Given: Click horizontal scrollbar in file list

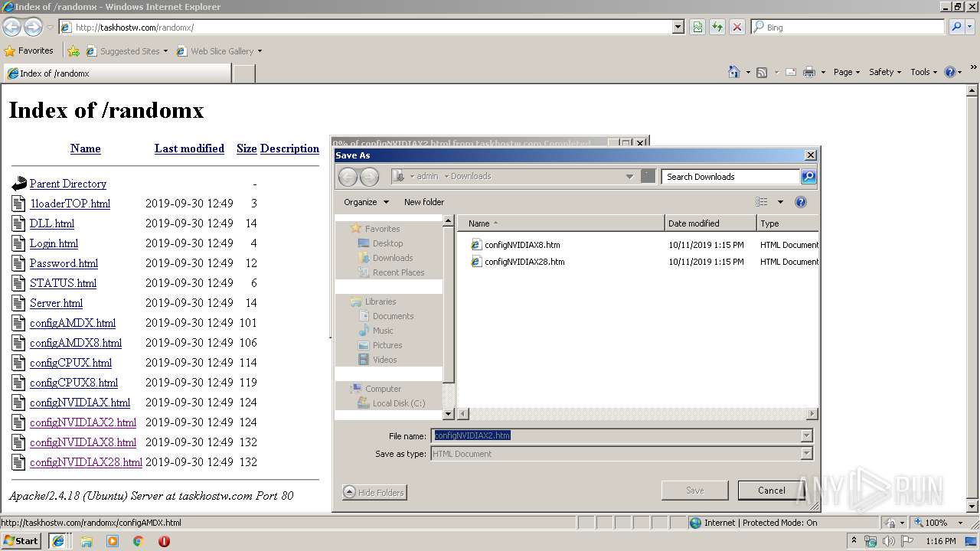Looking at the screenshot, I should pos(637,414).
